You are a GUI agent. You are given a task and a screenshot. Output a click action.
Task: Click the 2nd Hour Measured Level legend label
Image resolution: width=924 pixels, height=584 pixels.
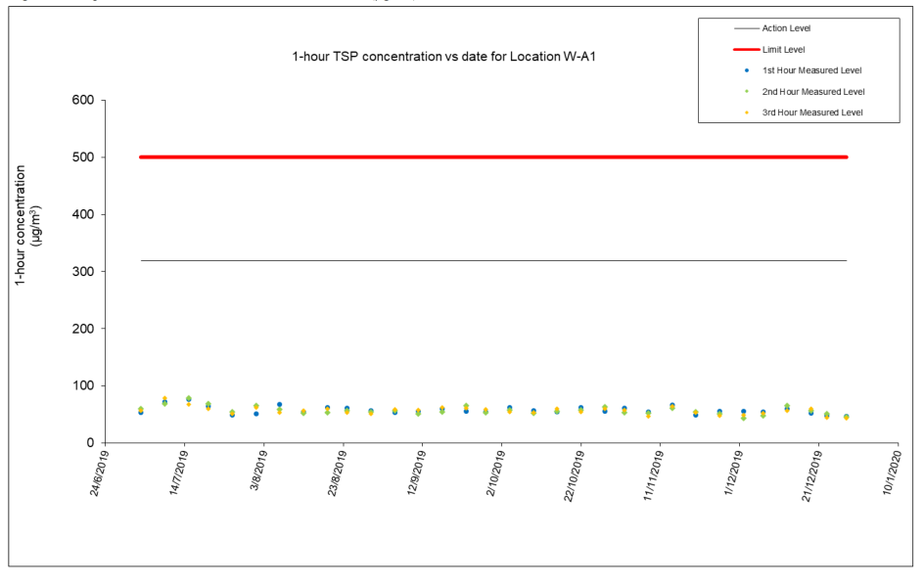point(812,92)
